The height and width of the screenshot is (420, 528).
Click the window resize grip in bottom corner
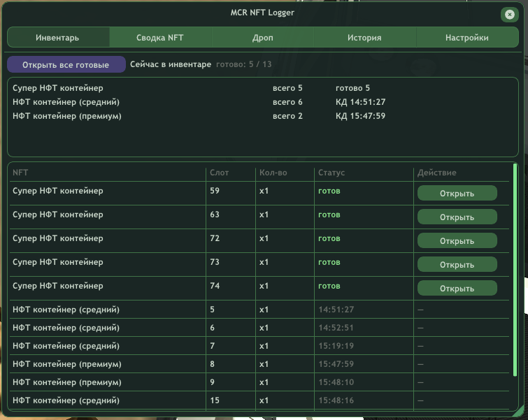[x=520, y=412]
